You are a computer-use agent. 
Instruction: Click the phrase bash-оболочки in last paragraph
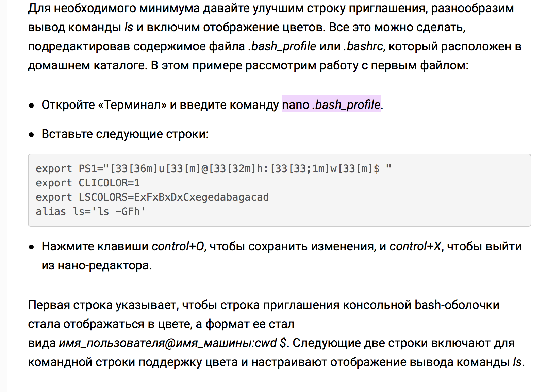pyautogui.click(x=457, y=305)
